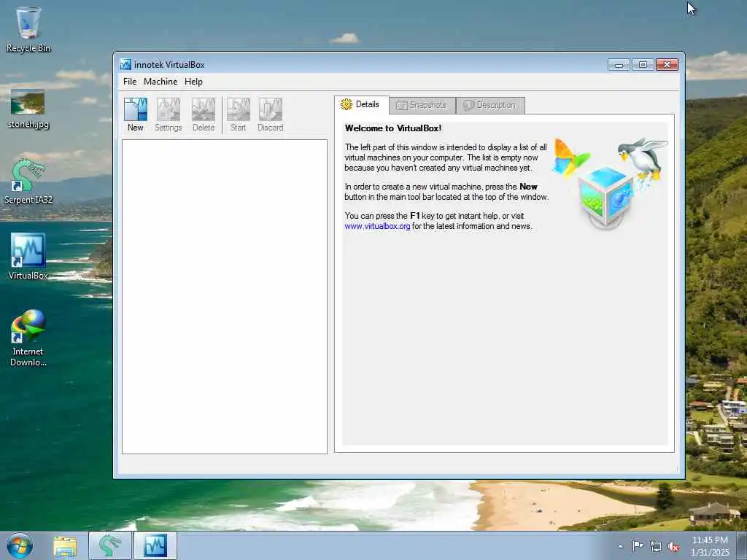The height and width of the screenshot is (560, 747).
Task: Open Windows Explorer from the taskbar
Action: (x=65, y=545)
